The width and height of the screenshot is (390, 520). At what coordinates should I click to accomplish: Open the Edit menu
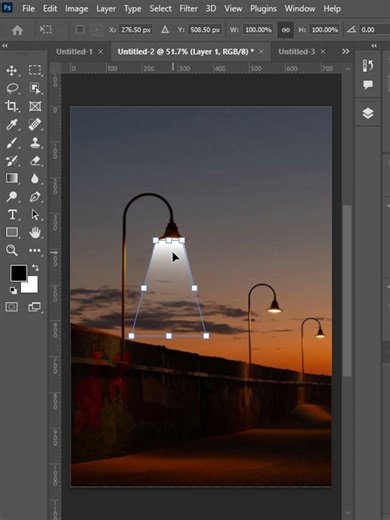[x=50, y=9]
